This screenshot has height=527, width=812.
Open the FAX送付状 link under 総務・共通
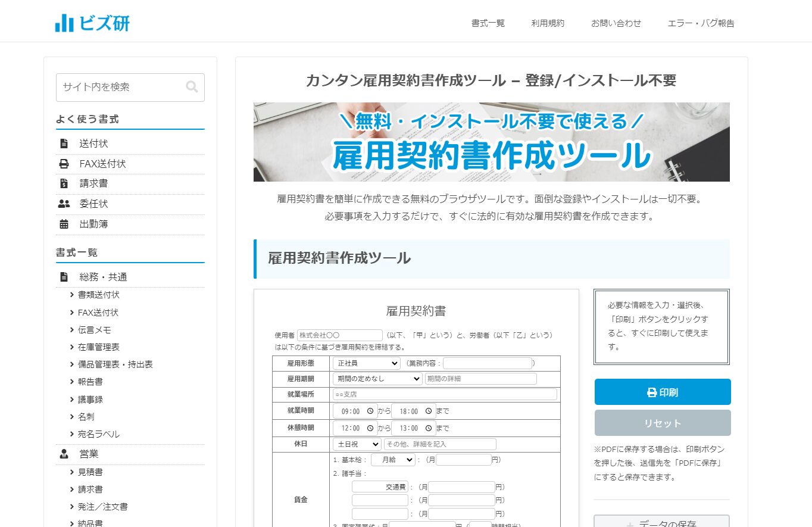(98, 313)
